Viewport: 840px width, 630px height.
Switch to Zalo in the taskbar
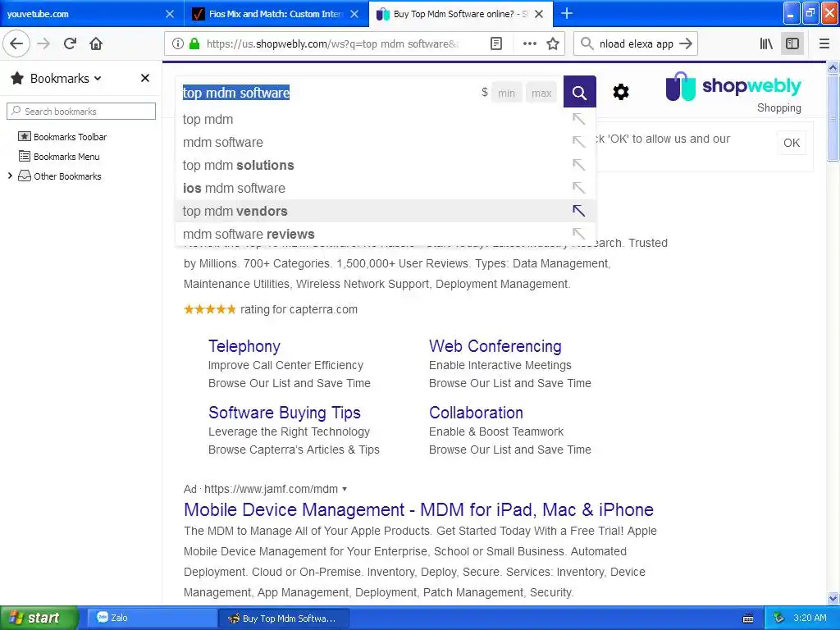coord(151,618)
